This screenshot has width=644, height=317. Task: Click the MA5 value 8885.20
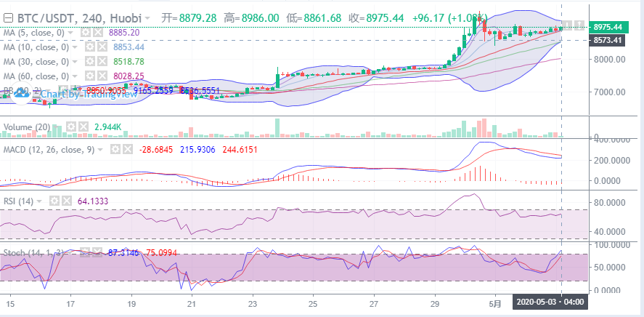click(x=124, y=33)
